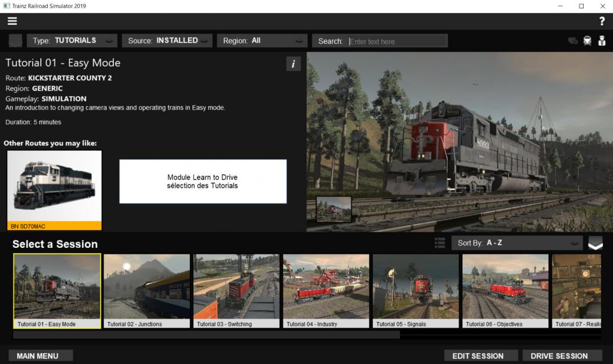Select Tutorial 01 - Easy Mode session thumbnail

pos(57,291)
